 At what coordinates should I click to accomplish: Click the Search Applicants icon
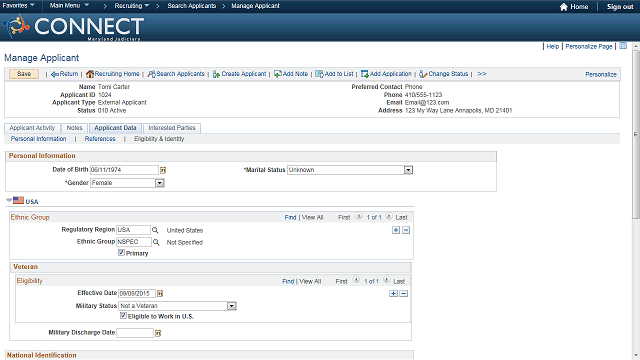coord(151,74)
